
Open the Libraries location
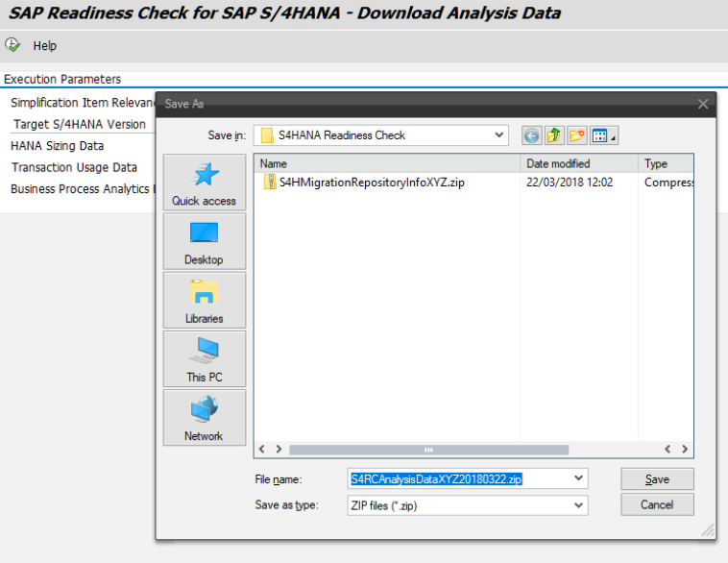205,300
